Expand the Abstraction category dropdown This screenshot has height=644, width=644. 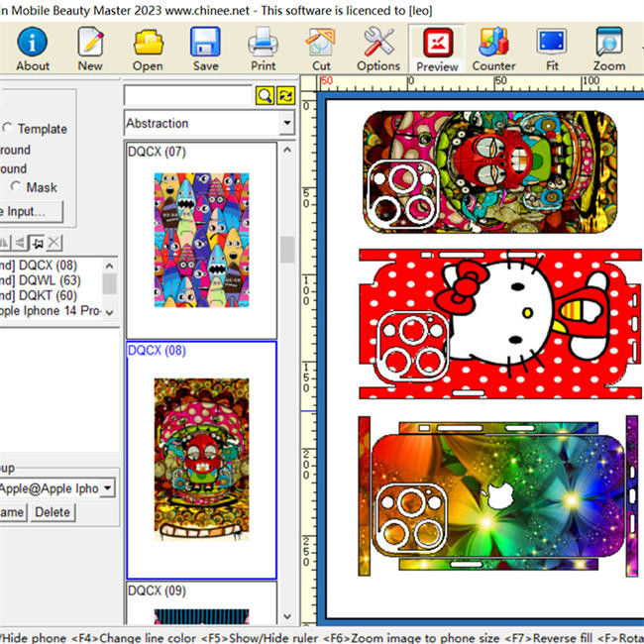286,123
